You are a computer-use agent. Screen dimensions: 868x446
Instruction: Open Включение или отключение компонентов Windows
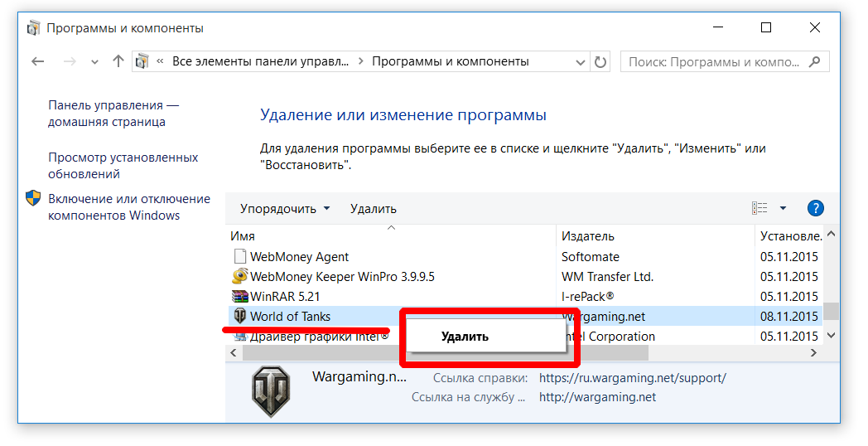pyautogui.click(x=128, y=207)
